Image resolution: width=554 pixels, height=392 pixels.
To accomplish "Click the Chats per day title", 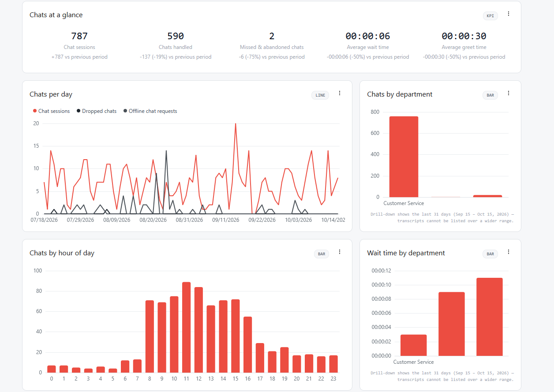I will (x=51, y=94).
